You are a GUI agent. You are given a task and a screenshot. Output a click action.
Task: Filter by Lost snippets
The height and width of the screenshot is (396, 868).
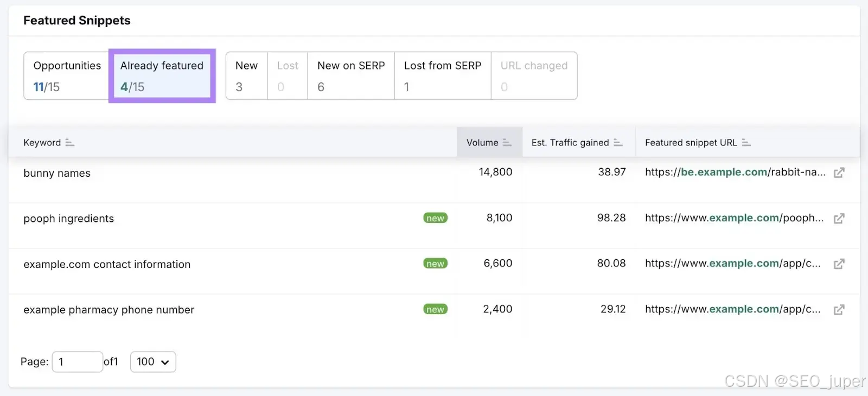(288, 76)
